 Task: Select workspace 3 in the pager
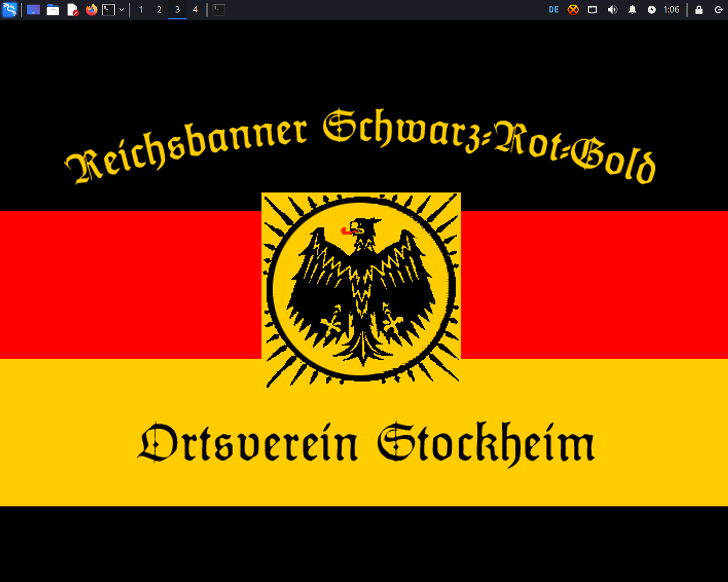click(177, 10)
